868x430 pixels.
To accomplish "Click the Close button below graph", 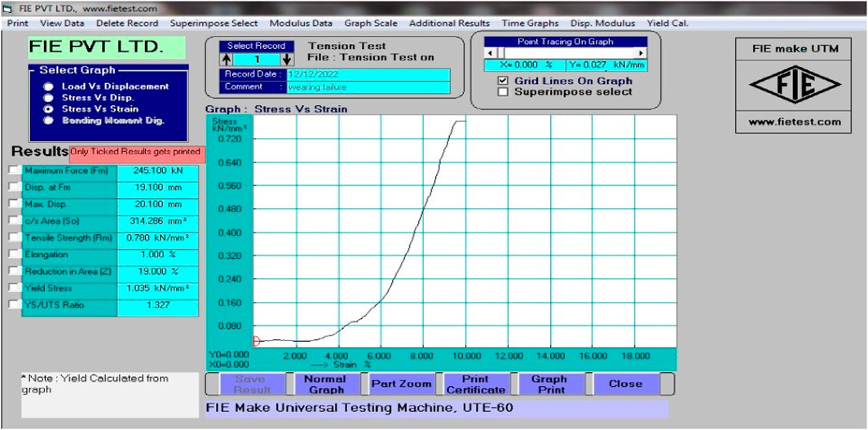I will [x=626, y=384].
